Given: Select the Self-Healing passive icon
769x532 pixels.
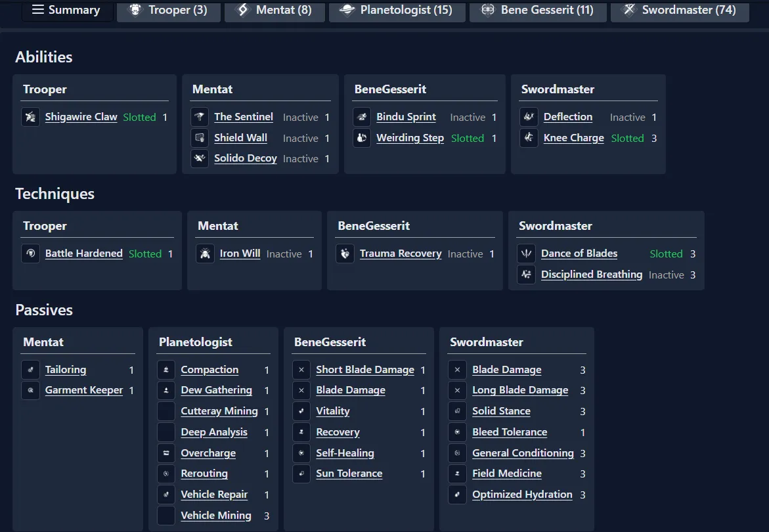Looking at the screenshot, I should pyautogui.click(x=301, y=454).
